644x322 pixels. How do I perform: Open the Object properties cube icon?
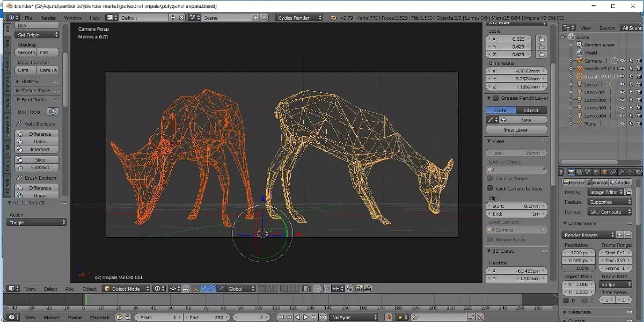[x=605, y=172]
